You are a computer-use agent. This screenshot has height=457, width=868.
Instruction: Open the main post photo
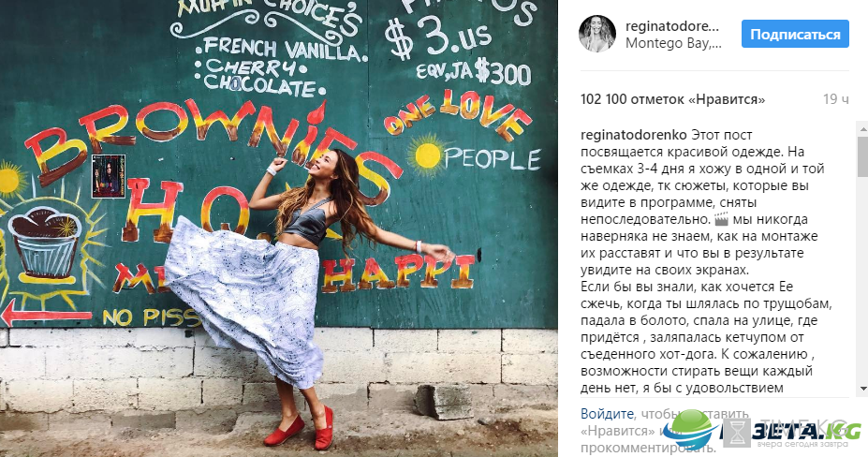(278, 228)
